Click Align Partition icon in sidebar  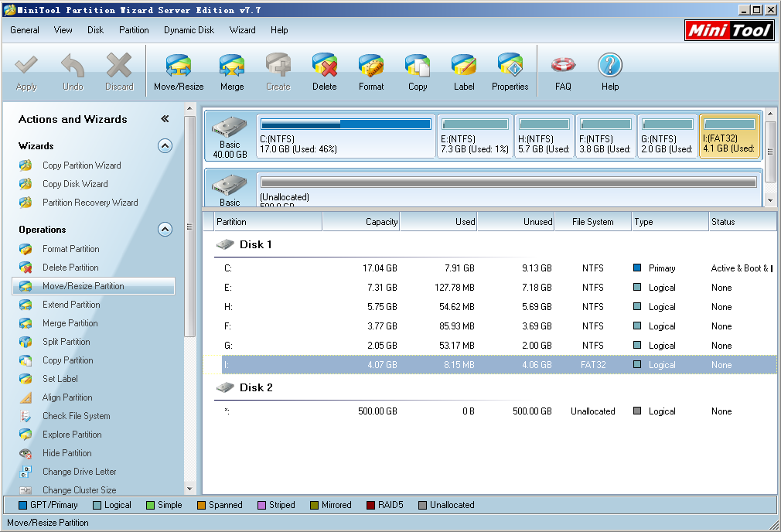[26, 397]
